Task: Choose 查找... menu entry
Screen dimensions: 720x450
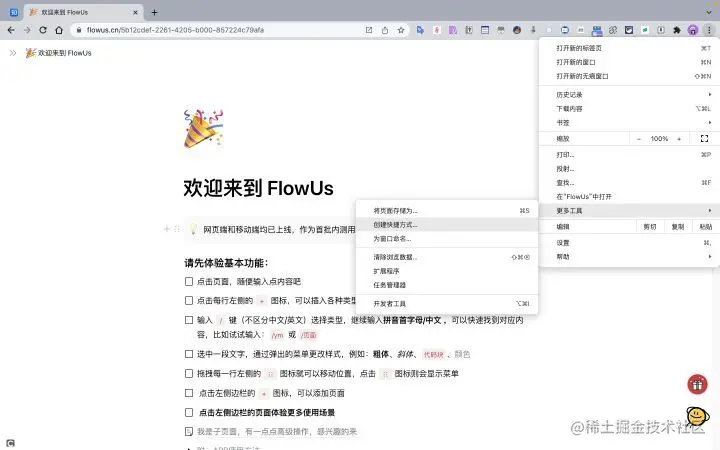Action: click(x=629, y=183)
